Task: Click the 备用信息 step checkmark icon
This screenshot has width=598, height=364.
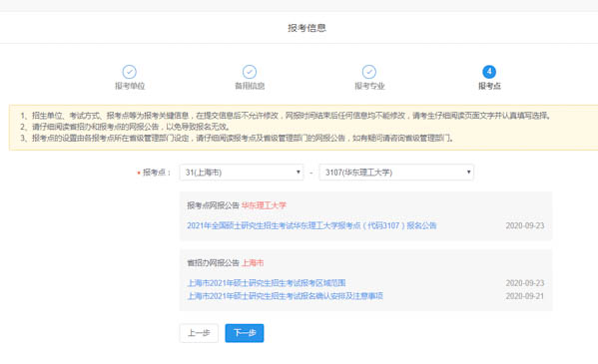Action: click(250, 72)
